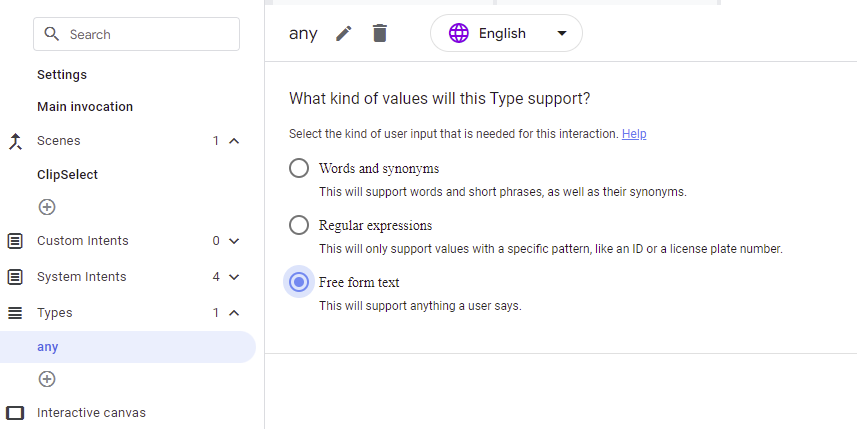The width and height of the screenshot is (857, 429).
Task: Choose the Free form text radio button
Action: [x=299, y=282]
